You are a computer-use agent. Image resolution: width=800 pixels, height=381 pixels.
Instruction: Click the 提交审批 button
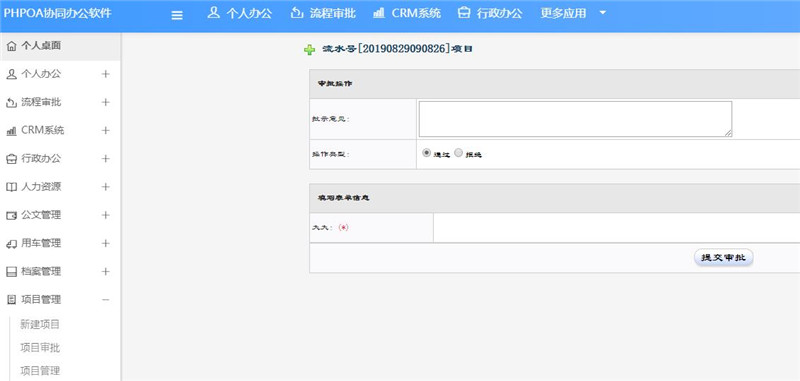pyautogui.click(x=723, y=258)
